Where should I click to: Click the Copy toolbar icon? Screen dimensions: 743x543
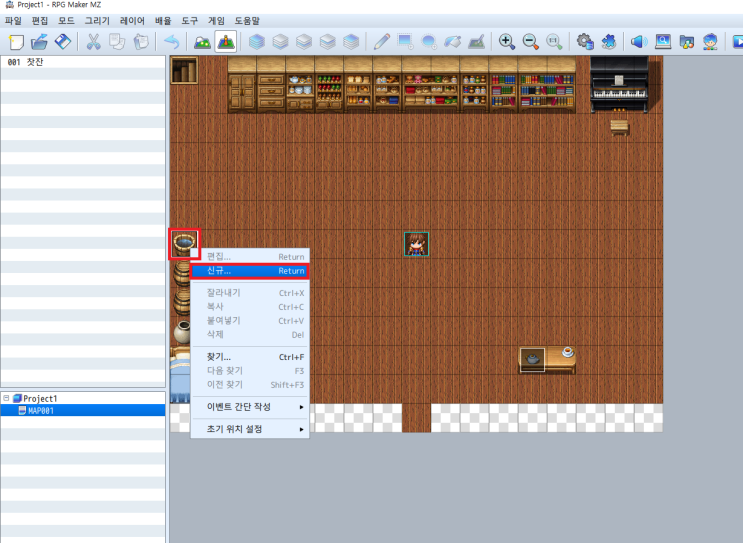tap(117, 42)
